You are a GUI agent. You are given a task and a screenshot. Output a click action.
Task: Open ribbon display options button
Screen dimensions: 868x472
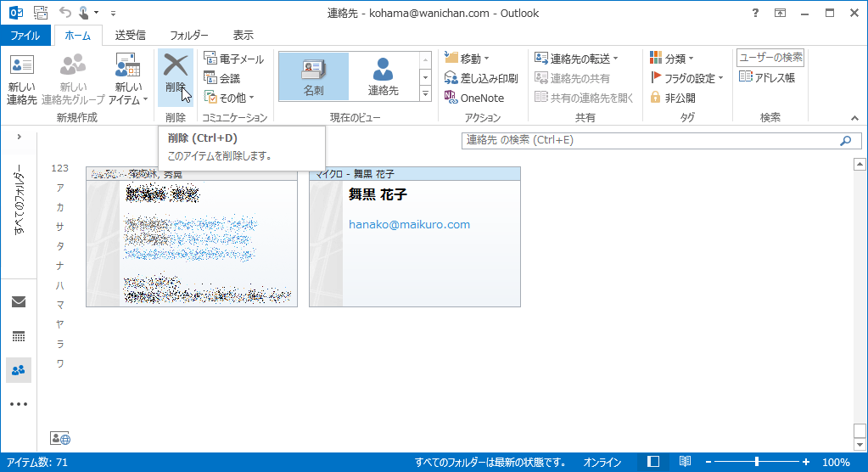780,13
